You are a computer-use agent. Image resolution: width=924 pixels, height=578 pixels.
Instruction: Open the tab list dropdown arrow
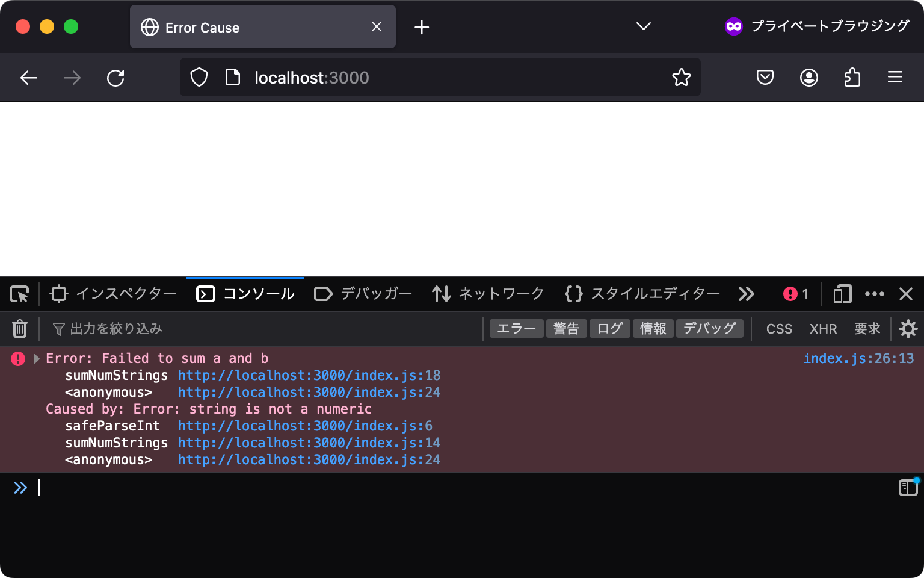point(643,26)
